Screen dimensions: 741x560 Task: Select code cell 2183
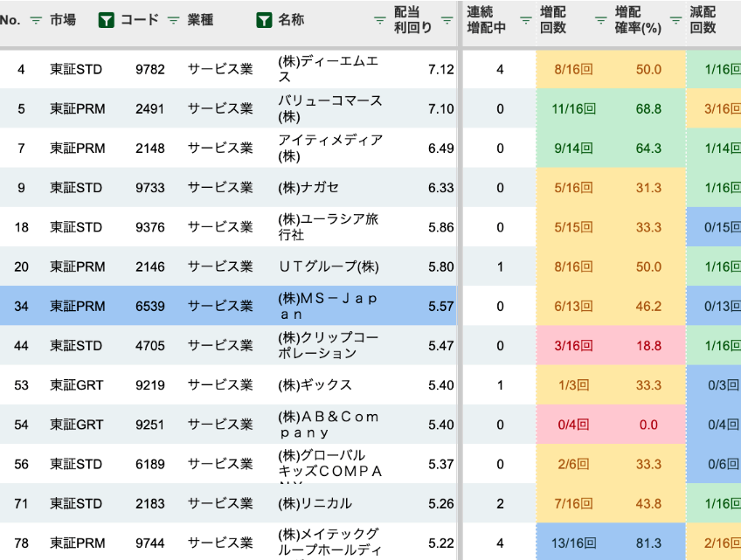[x=150, y=504]
